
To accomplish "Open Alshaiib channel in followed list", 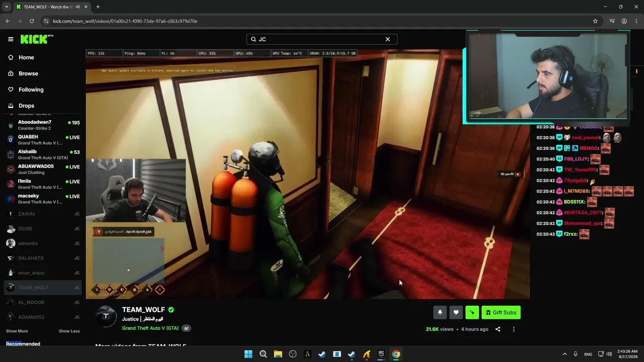I will 43,154.
